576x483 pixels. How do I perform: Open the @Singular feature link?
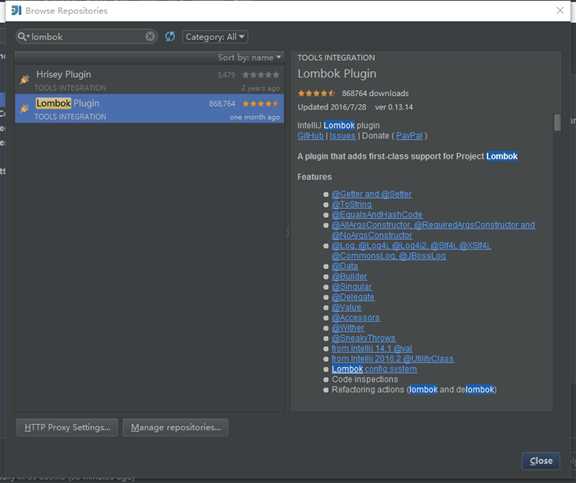(352, 286)
